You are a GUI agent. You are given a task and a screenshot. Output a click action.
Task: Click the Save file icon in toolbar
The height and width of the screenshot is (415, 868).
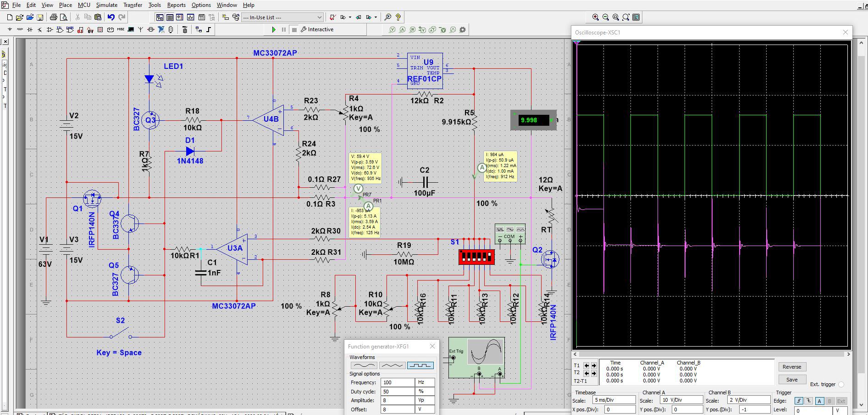click(x=40, y=17)
